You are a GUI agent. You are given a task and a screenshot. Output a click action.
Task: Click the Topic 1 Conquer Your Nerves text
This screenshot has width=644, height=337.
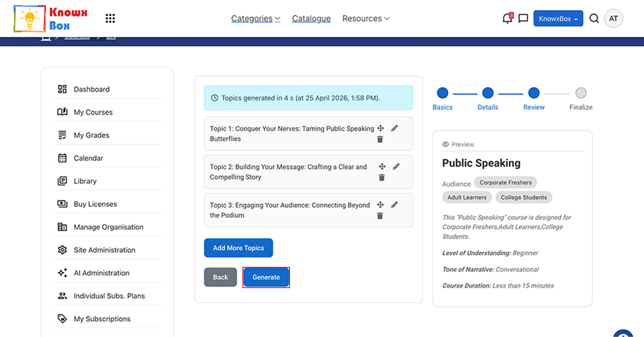click(x=292, y=134)
